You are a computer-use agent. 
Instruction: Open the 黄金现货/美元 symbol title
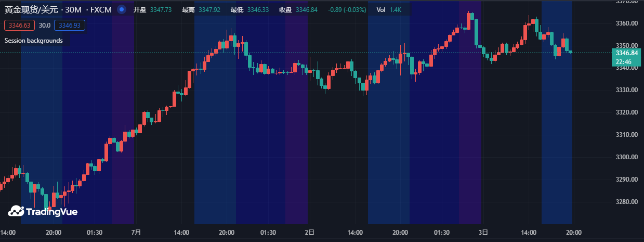31,10
